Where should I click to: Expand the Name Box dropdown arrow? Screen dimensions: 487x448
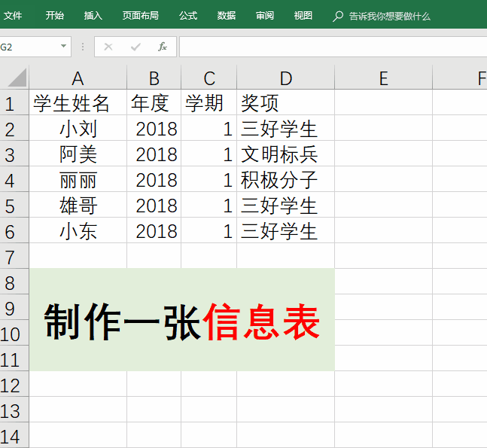(x=64, y=46)
